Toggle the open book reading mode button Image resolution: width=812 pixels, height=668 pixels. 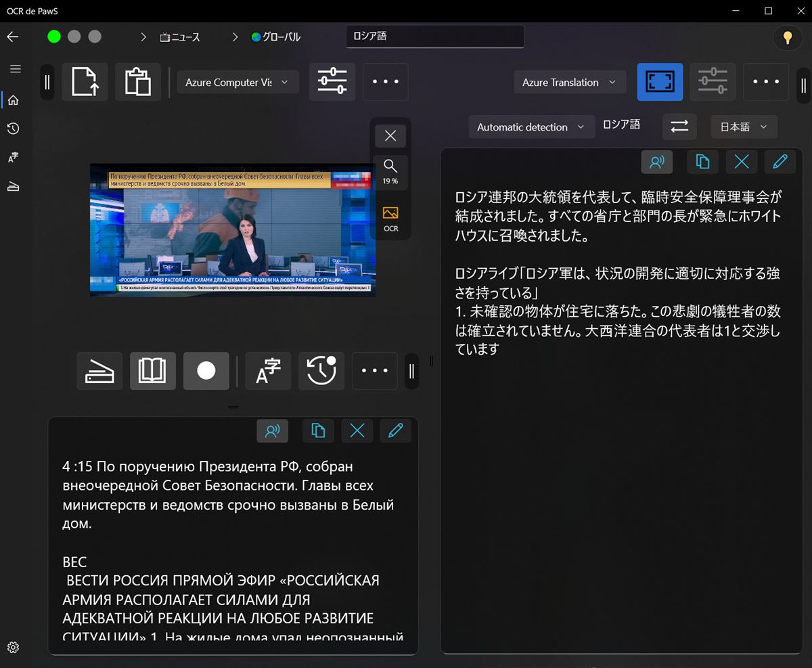pos(152,371)
